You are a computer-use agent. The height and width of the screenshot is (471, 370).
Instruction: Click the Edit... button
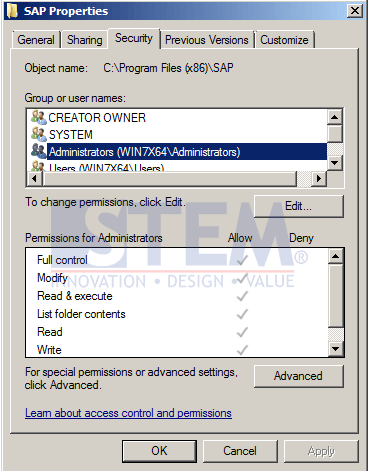pos(298,206)
